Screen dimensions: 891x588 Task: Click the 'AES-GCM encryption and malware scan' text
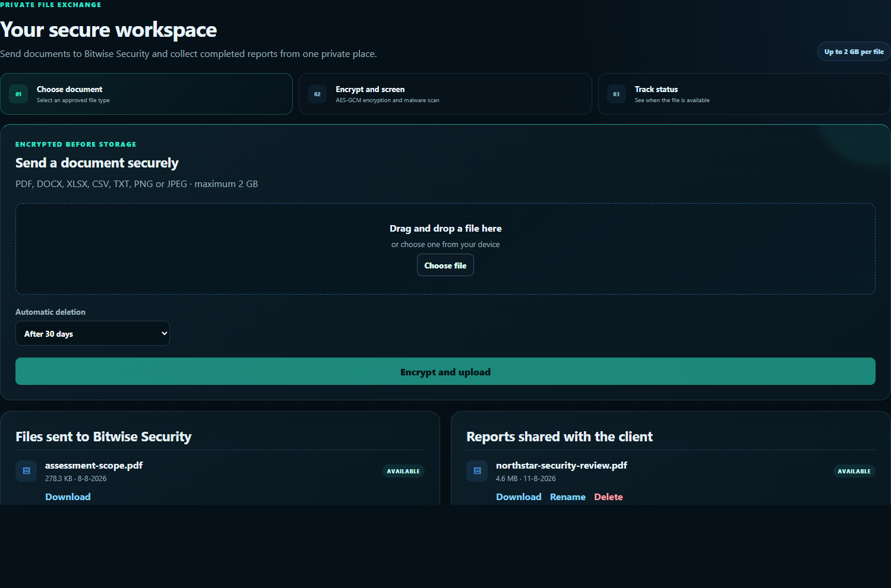(x=387, y=100)
